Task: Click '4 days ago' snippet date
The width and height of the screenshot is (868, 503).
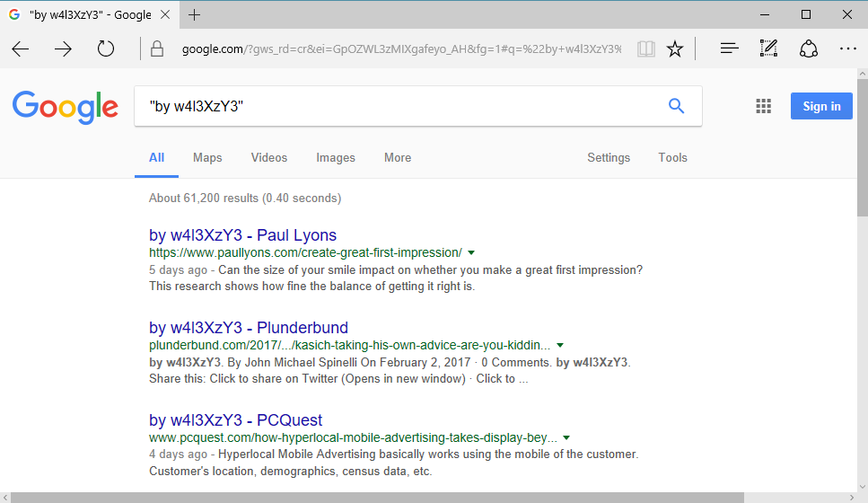Action: 179,454
